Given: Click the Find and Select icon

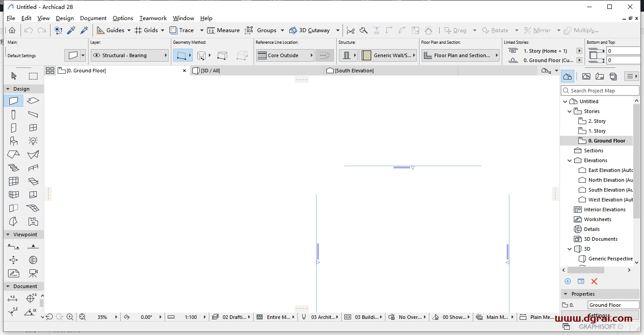Looking at the screenshot, I should 58,30.
